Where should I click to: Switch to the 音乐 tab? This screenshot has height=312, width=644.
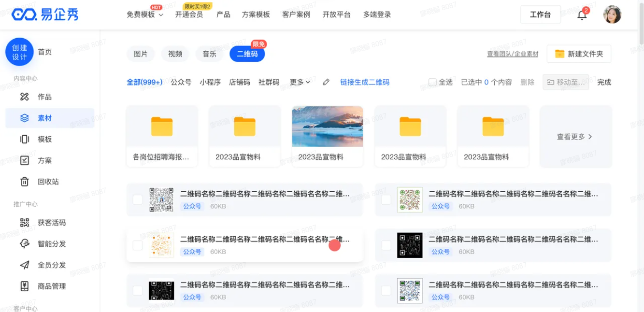(210, 54)
